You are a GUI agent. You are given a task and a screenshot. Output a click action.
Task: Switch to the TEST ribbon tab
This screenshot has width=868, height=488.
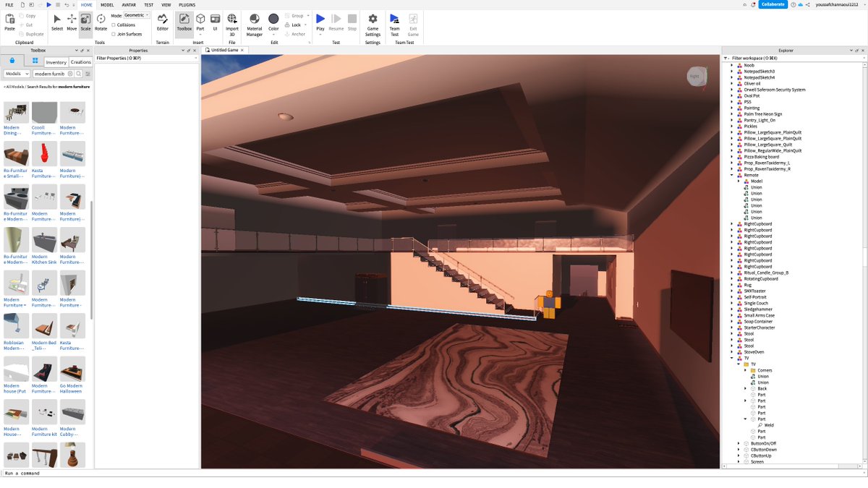coord(148,4)
